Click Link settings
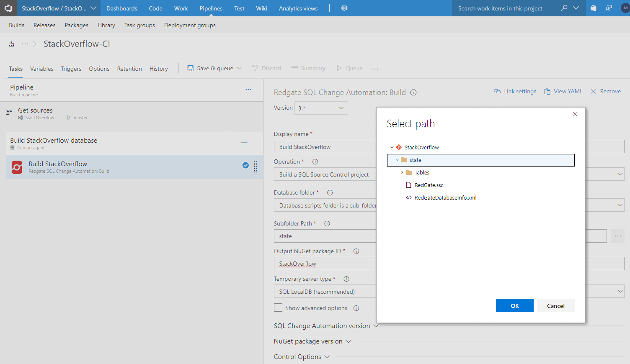This screenshot has width=630, height=364. tap(515, 91)
